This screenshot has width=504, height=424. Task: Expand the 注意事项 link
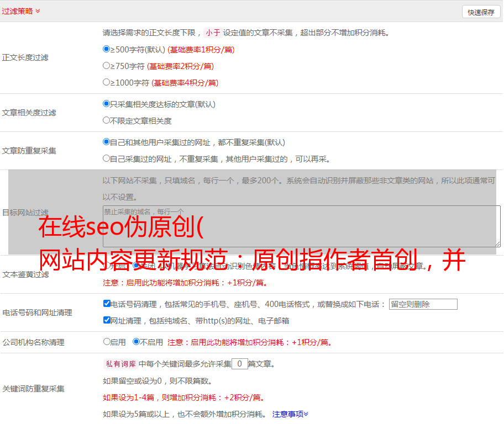click(x=290, y=414)
